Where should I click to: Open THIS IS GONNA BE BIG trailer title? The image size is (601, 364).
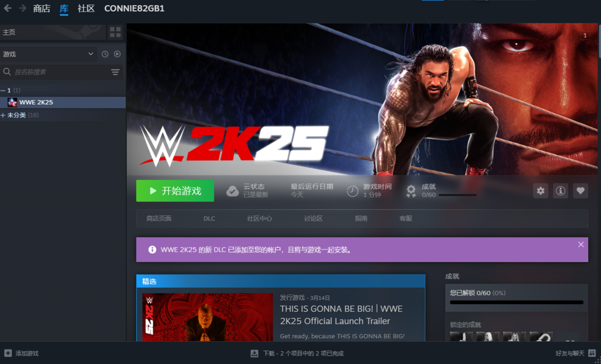click(341, 315)
